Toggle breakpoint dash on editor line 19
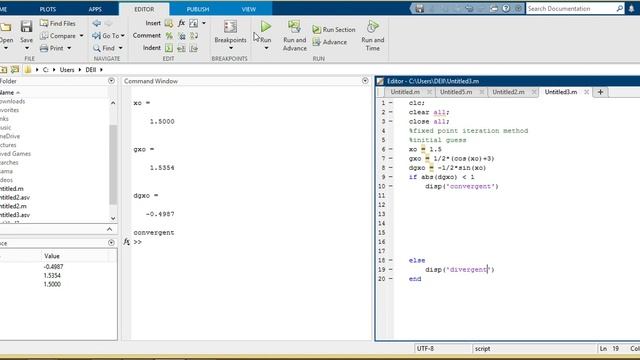 (x=391, y=269)
